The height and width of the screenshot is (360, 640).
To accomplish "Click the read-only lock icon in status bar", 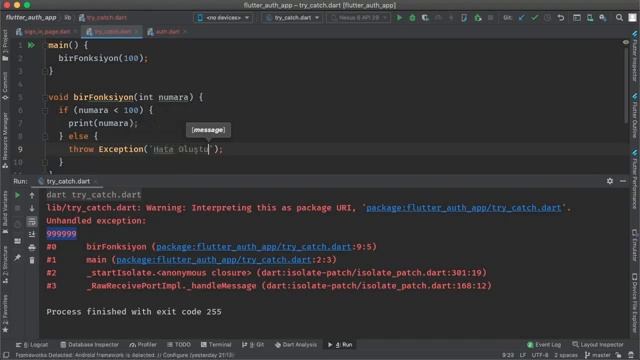I will click(x=619, y=355).
